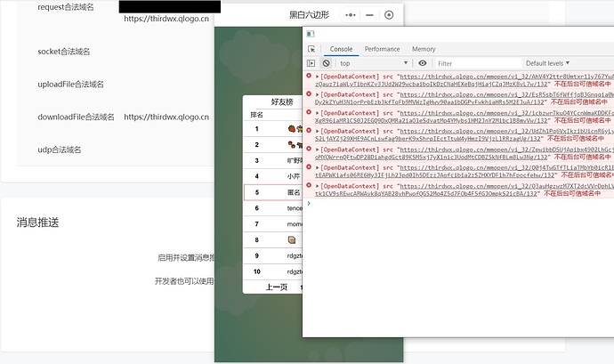Open the Default levels dropdown
This screenshot has width=614, height=364.
point(547,63)
